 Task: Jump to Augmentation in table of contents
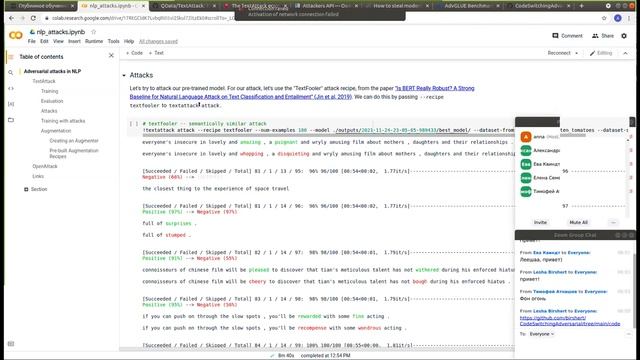click(56, 131)
